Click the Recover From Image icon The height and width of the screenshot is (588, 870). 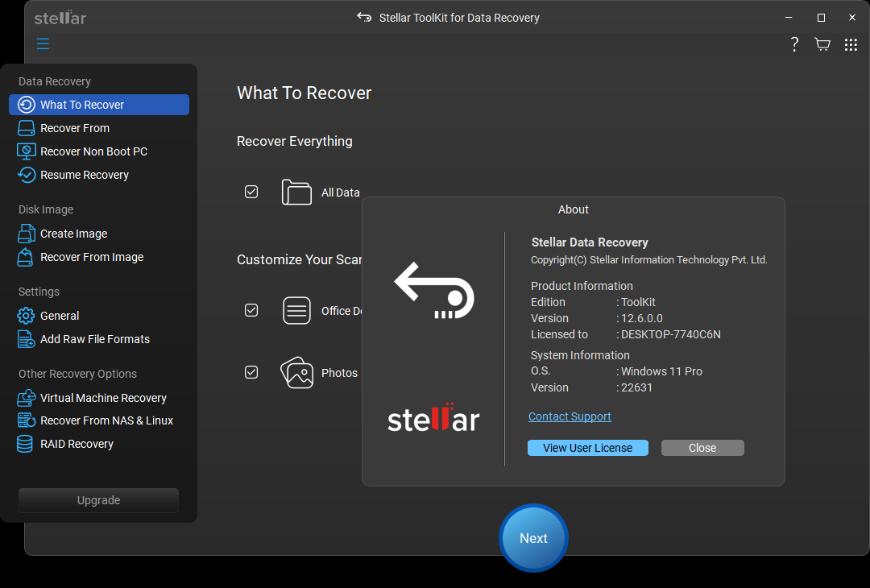25,257
